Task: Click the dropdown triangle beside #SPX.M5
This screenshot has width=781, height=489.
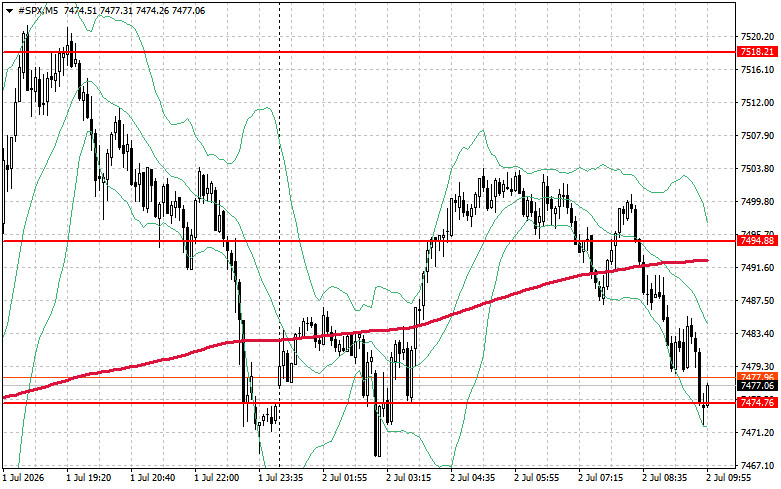Action: pos(9,11)
